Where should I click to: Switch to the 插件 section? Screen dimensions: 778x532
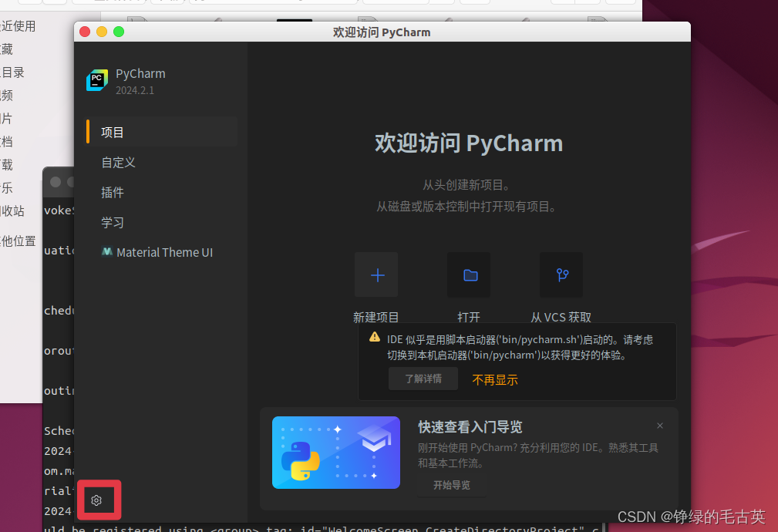[112, 193]
